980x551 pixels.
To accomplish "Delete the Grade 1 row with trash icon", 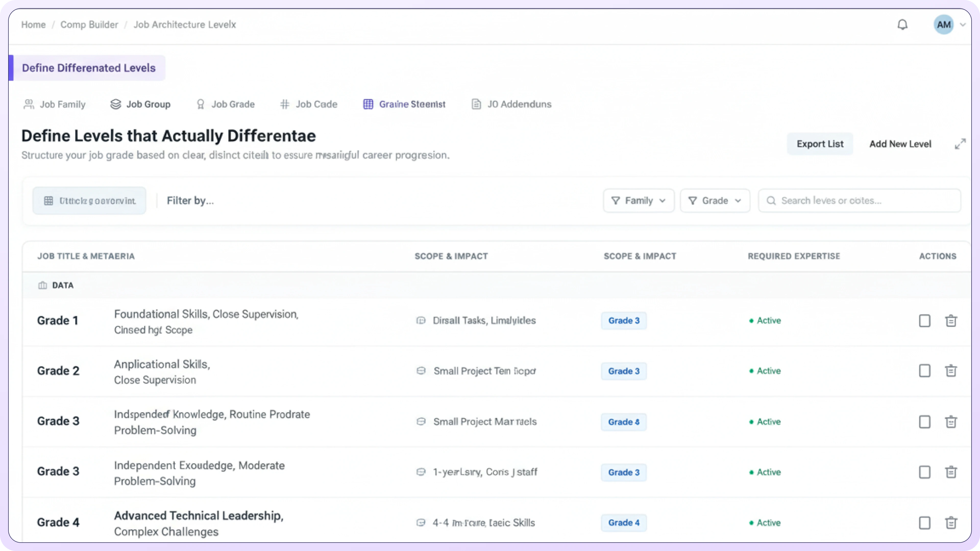I will coord(951,321).
